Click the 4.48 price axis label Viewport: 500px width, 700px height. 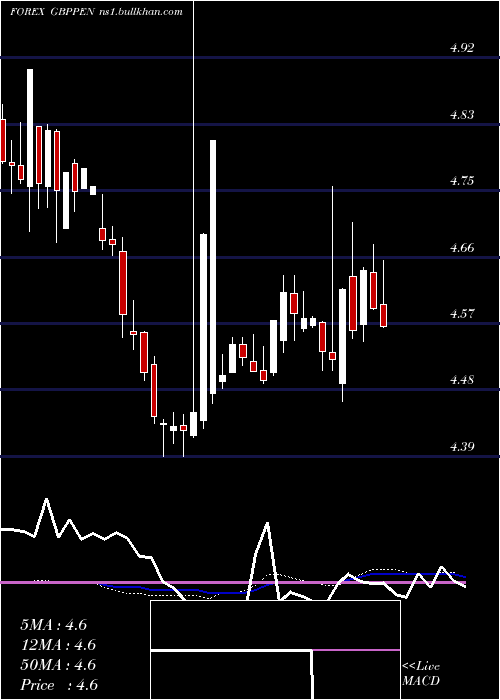462,380
